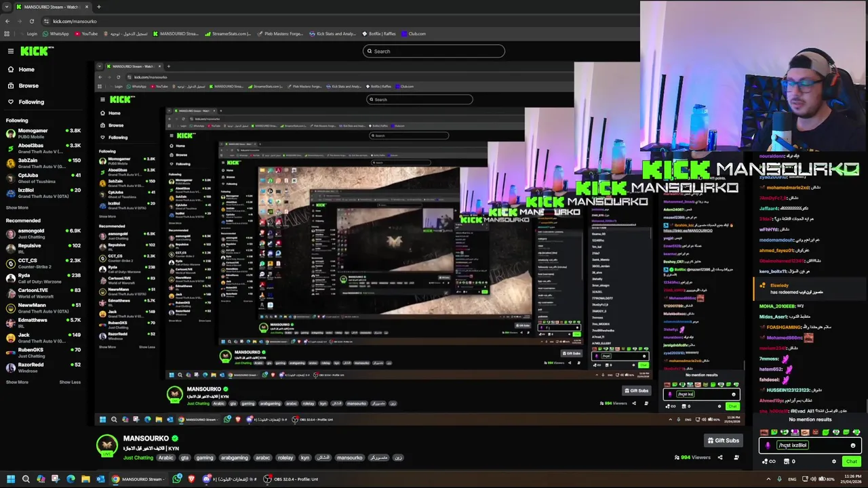Send message with green Chat button
This screenshot has height=488, width=868.
[x=851, y=462]
